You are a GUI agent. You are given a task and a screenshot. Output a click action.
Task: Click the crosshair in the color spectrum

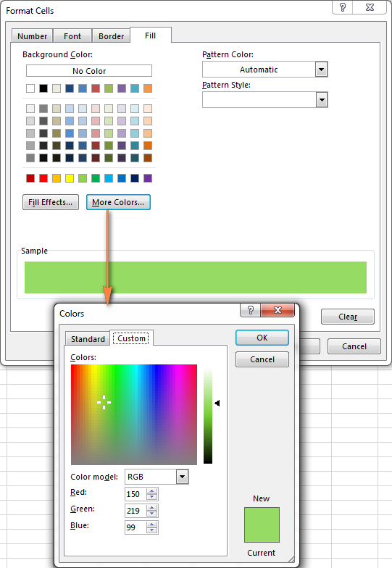pyautogui.click(x=104, y=403)
